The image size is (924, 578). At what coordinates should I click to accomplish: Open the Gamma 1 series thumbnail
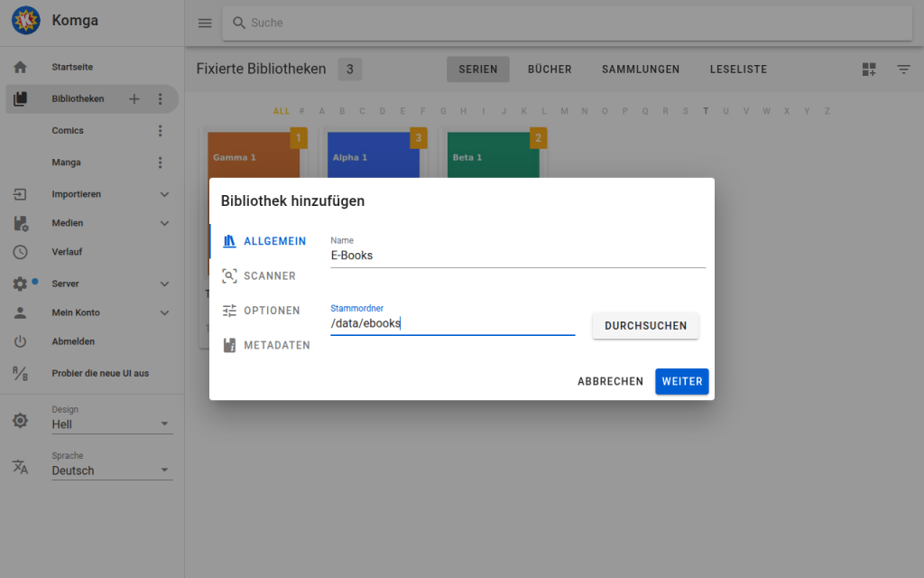[254, 154]
